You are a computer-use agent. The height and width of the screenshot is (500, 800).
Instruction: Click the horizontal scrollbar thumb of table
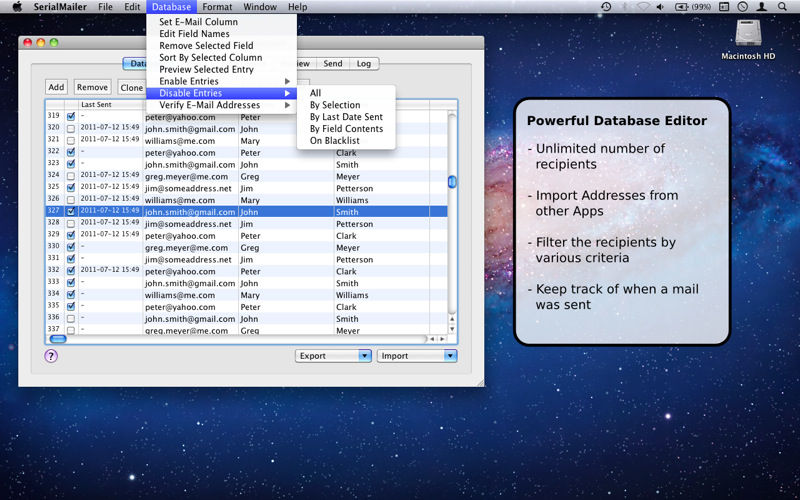[58, 339]
